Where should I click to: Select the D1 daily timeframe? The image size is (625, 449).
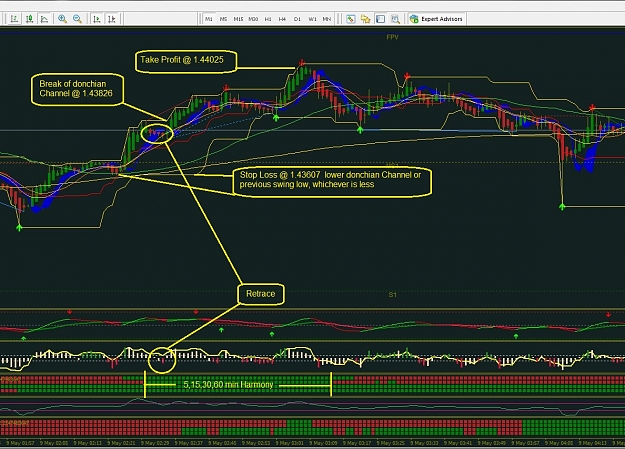tap(297, 19)
